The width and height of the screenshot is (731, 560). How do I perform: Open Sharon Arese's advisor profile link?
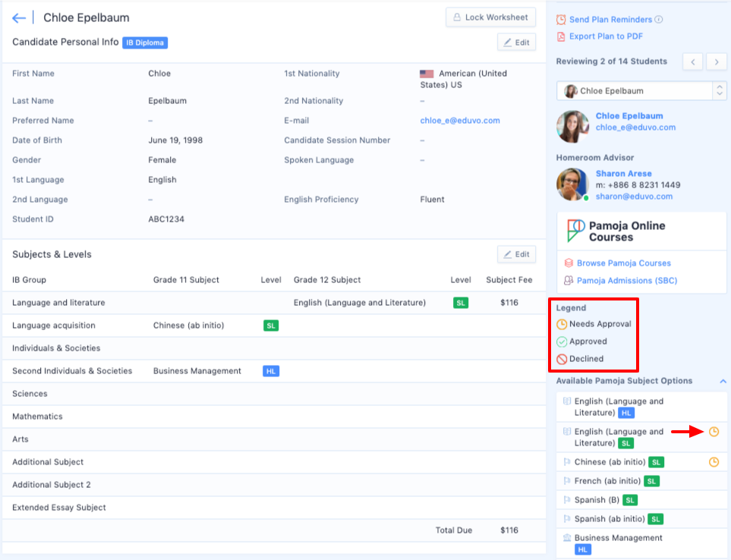pyautogui.click(x=623, y=174)
